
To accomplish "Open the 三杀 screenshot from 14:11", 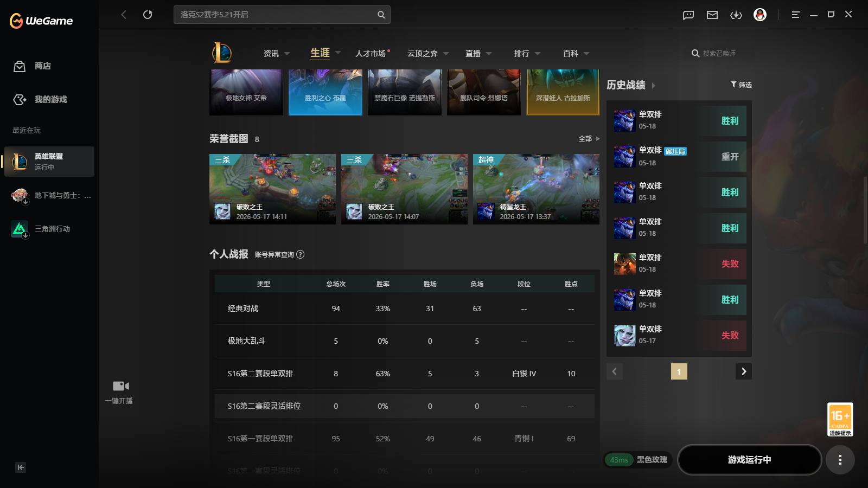I will click(272, 189).
